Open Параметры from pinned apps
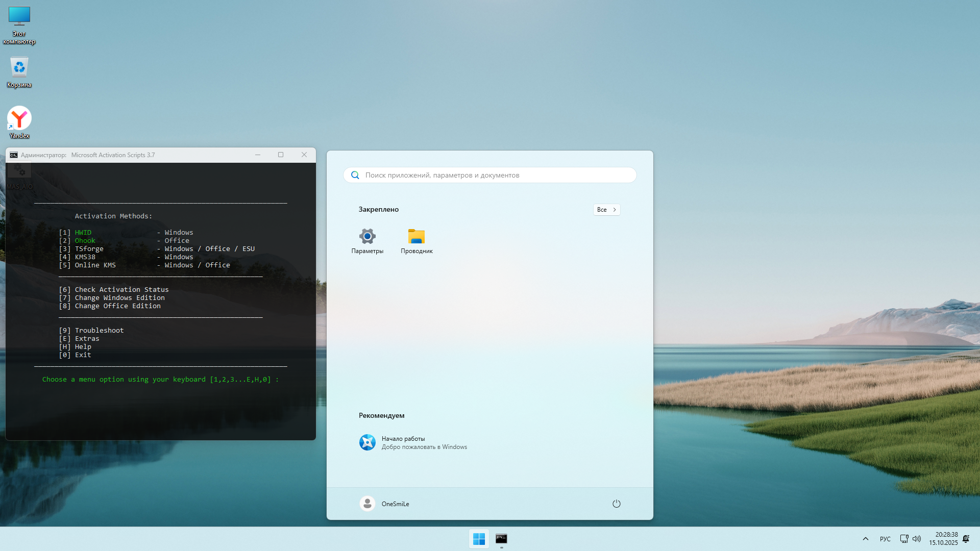980x551 pixels. click(367, 241)
